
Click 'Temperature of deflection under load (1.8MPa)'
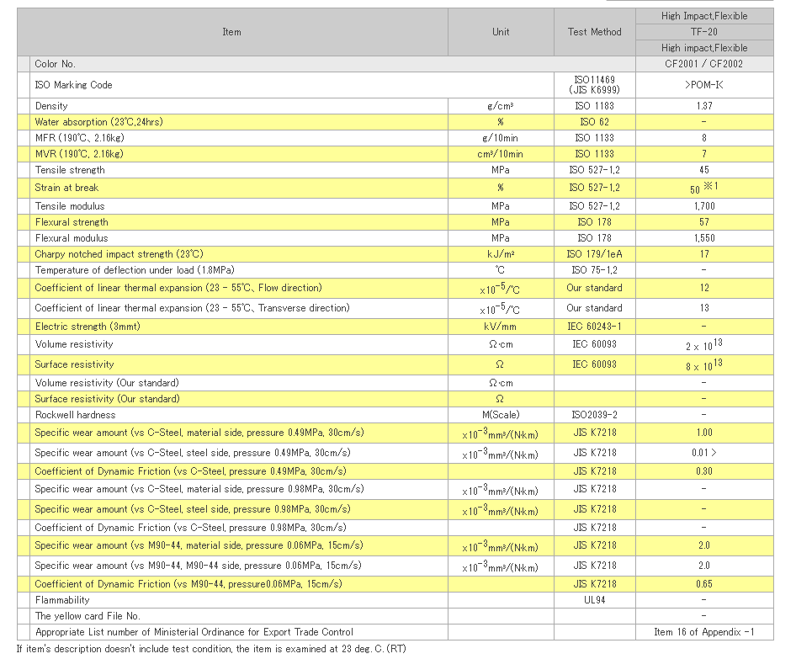pyautogui.click(x=135, y=270)
